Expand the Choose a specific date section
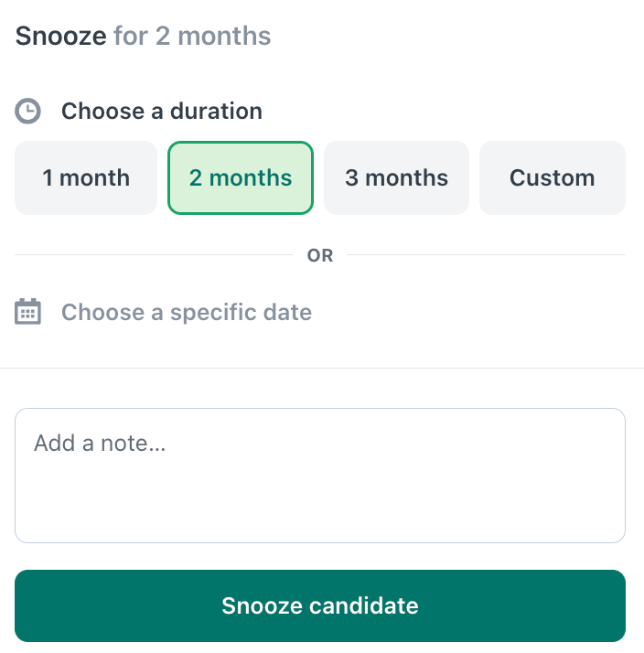The height and width of the screenshot is (653, 644). tap(187, 312)
